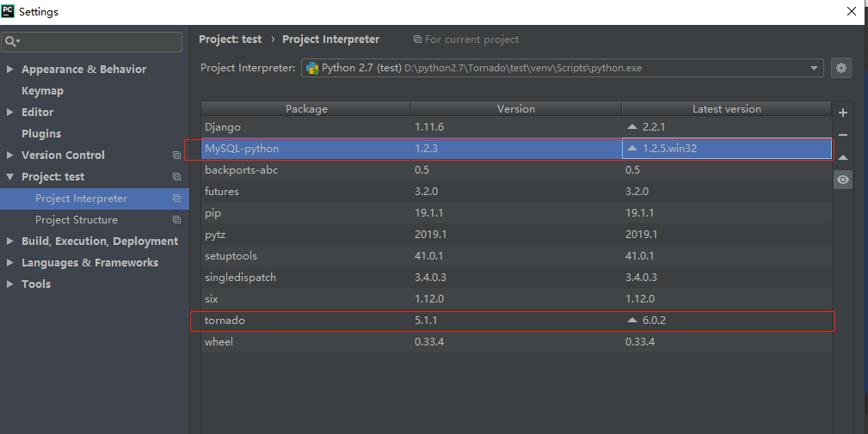Click Django upgrade arrow for 2.2.1
This screenshot has height=434, width=868.
pos(632,126)
